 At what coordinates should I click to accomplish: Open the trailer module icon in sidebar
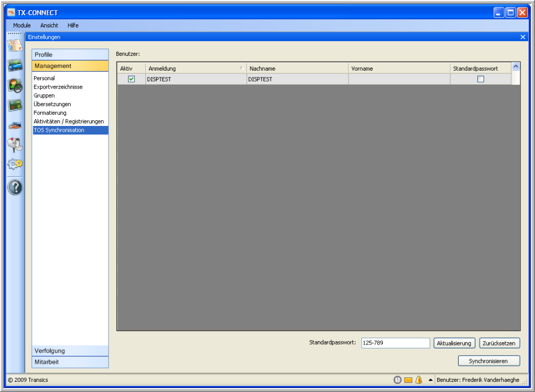point(15,126)
